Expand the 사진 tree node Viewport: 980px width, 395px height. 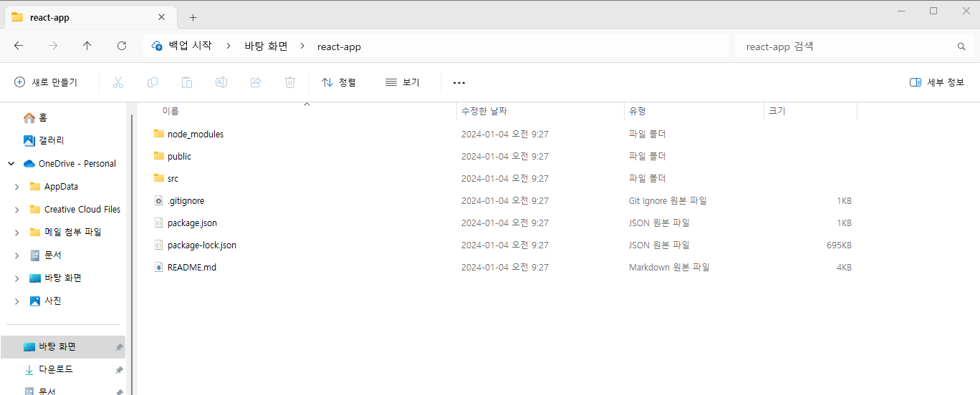pos(17,301)
